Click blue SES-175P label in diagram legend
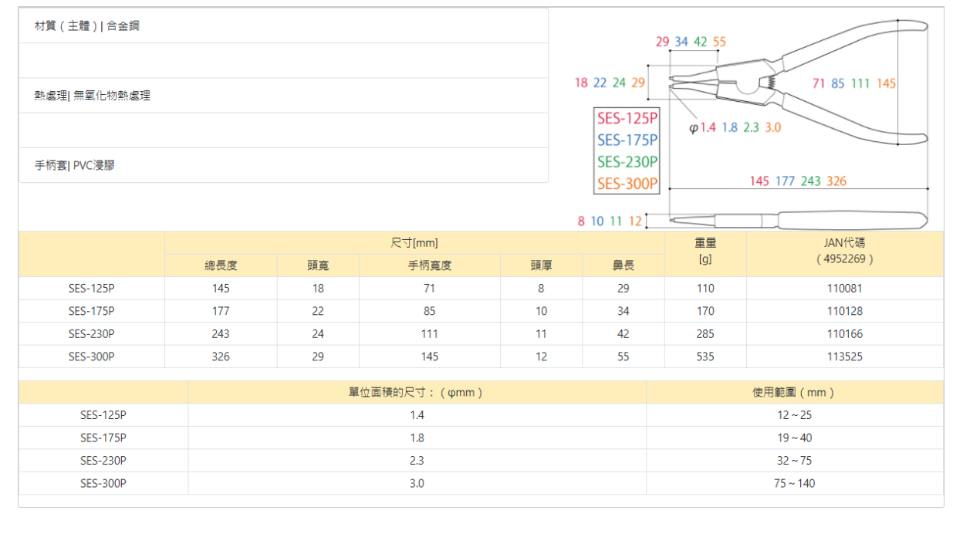 (x=627, y=140)
